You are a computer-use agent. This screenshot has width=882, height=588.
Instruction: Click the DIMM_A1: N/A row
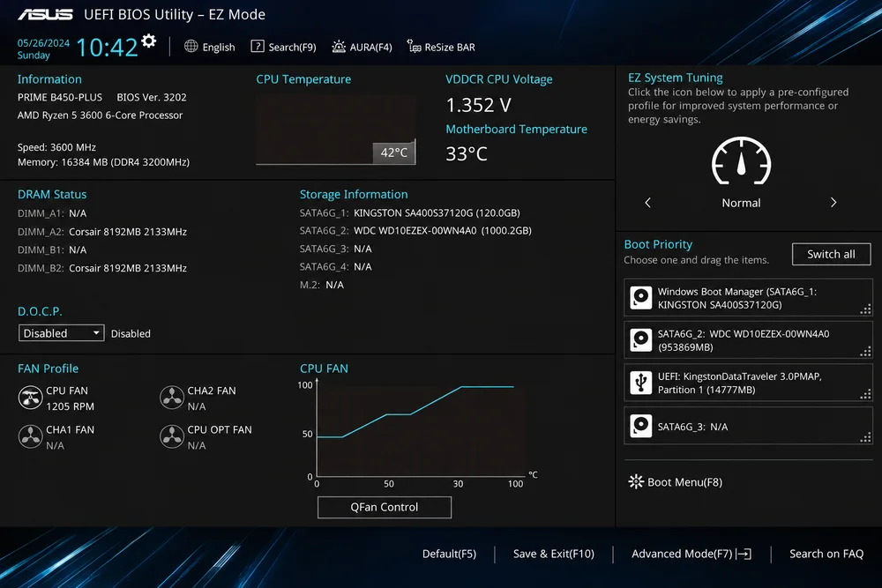tap(52, 213)
